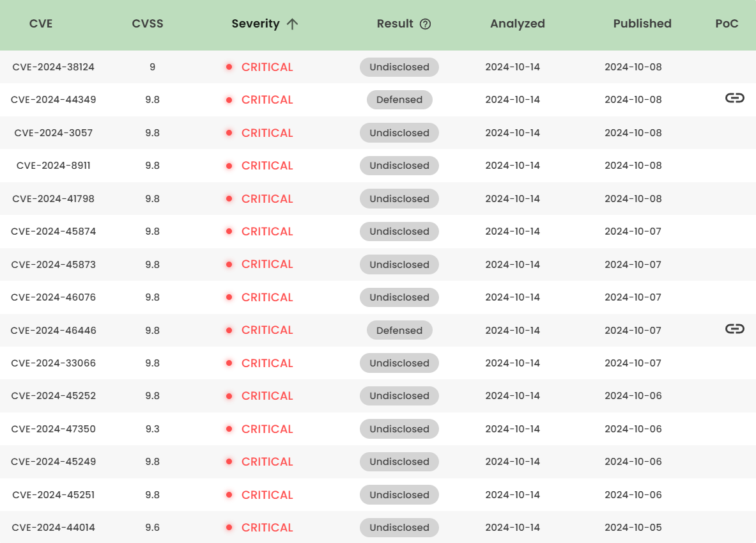The width and height of the screenshot is (756, 543).
Task: Click Defensed badge for CVE-2024-44349
Action: [x=399, y=100]
